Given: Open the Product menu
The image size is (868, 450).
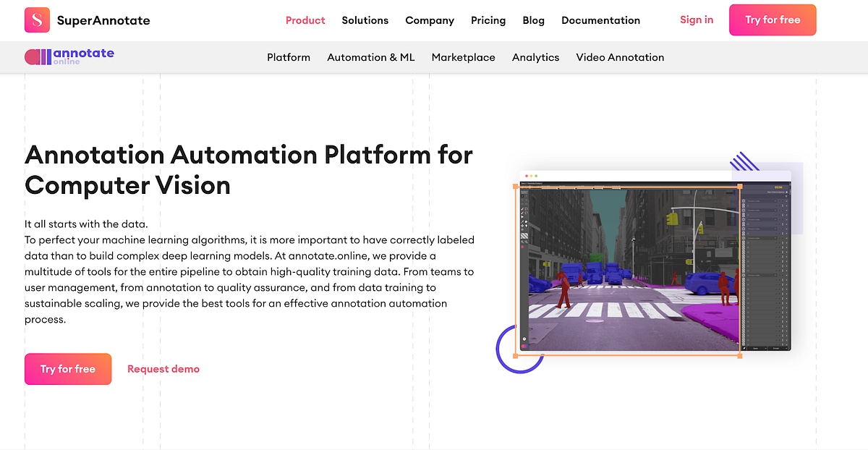Looking at the screenshot, I should 305,20.
